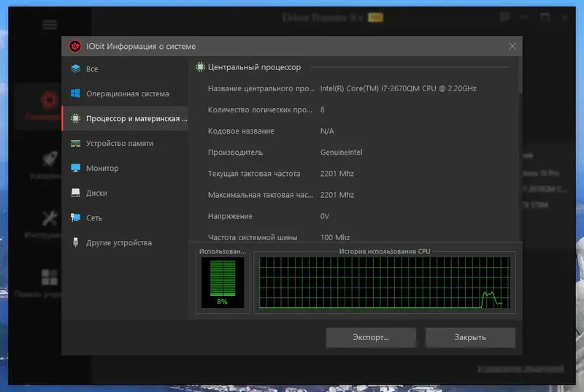
Task: Click the Кодовое название row label
Action: (x=241, y=131)
